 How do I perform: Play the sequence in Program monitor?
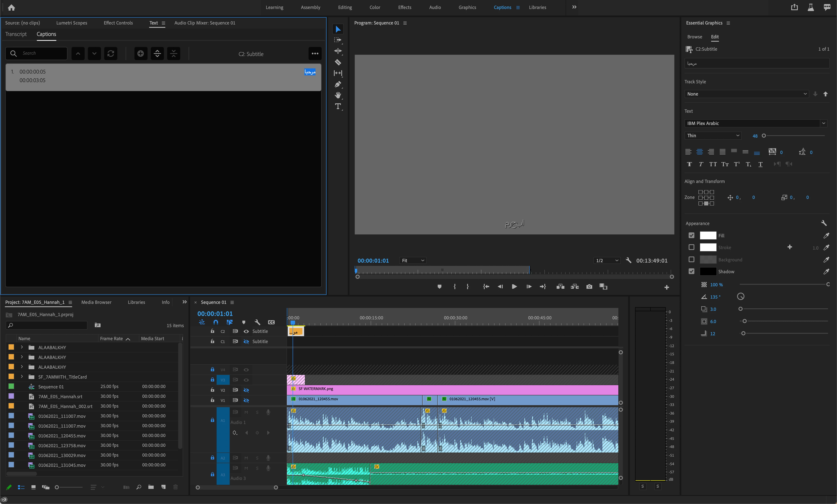(x=514, y=287)
